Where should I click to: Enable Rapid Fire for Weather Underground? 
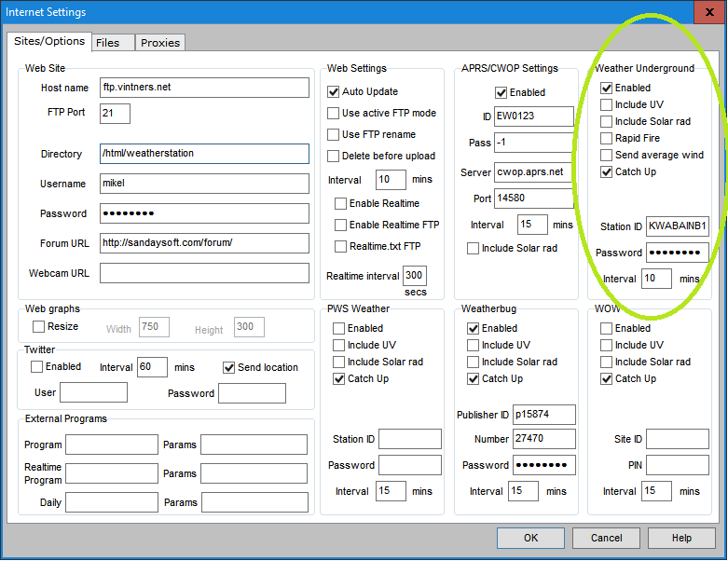[x=607, y=139]
